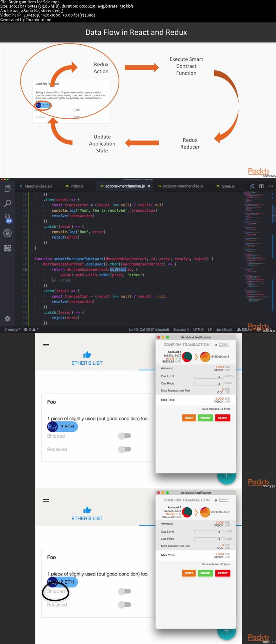
Task: Click the Open Changes icon in editor toolbar
Action: (x=252, y=186)
